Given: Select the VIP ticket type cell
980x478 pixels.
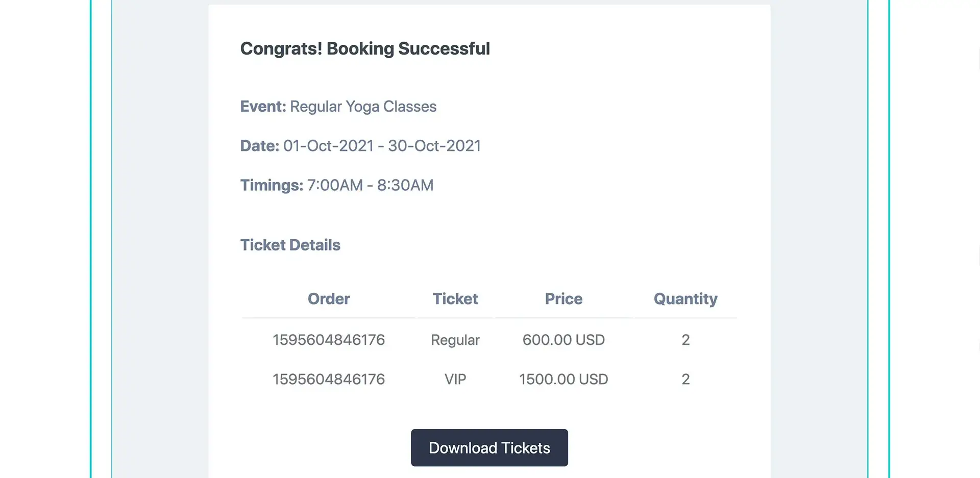Looking at the screenshot, I should point(455,379).
